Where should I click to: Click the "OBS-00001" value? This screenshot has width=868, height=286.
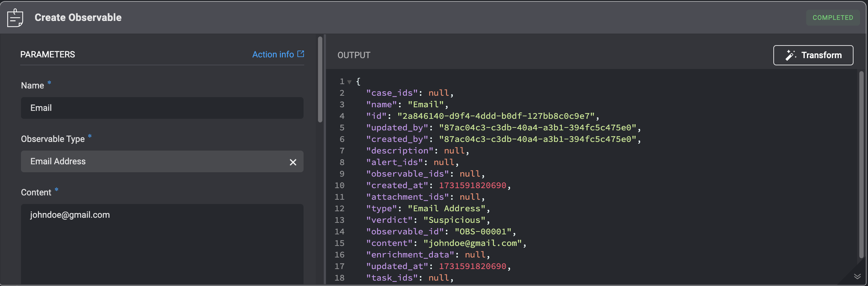point(483,231)
